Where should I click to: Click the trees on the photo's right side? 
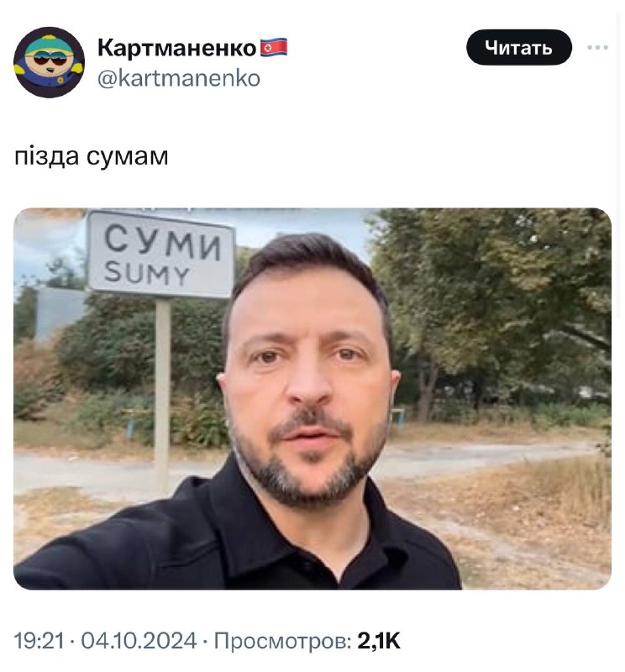coord(493,300)
